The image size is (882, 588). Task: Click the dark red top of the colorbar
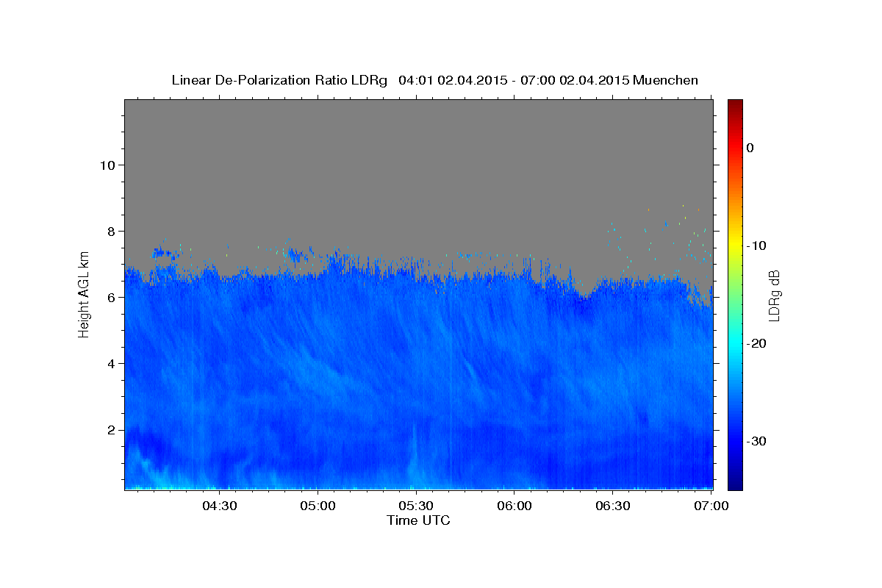[x=735, y=104]
